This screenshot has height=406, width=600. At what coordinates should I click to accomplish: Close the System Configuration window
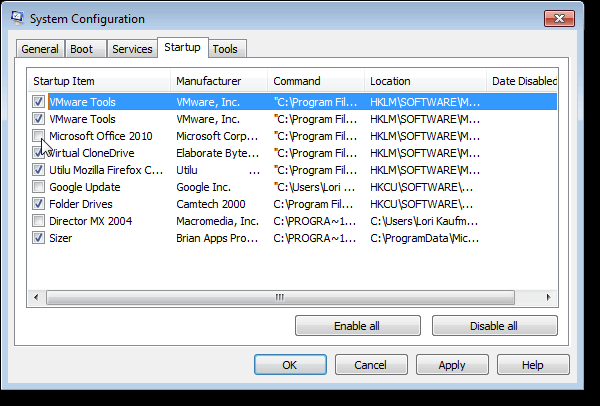pos(565,18)
